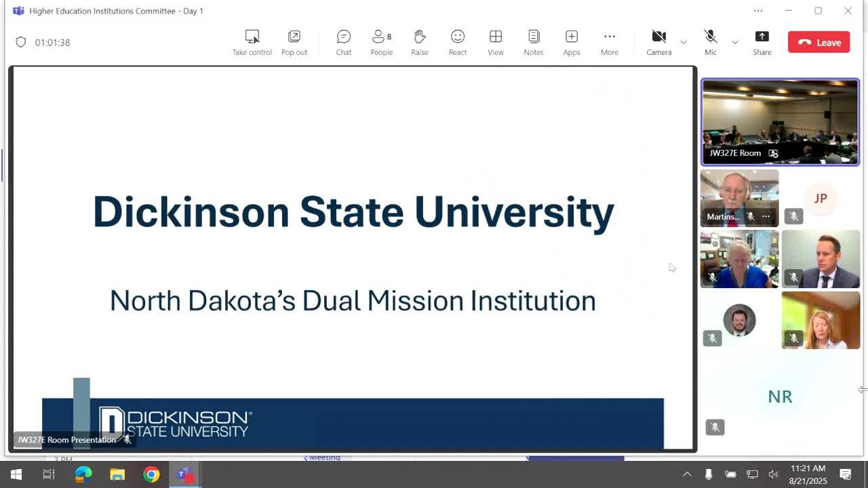Viewport: 868px width, 488px height.
Task: Select the JW327E Room video tile
Action: coord(780,122)
